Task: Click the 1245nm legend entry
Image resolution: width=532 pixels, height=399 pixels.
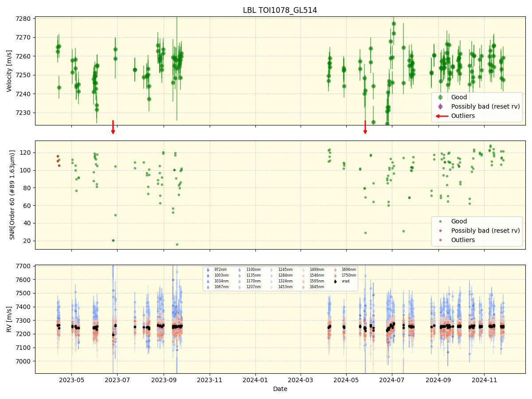Action: (x=285, y=270)
